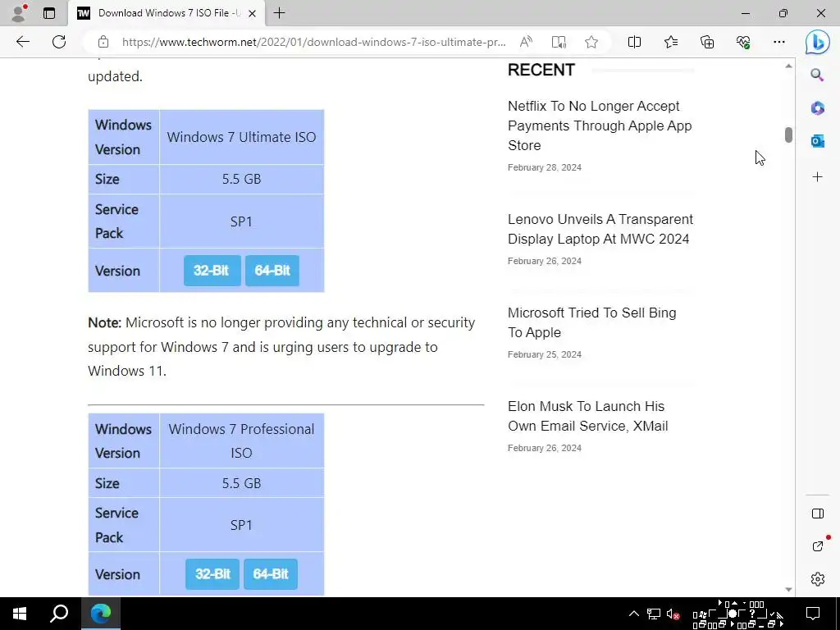Open the notification center
The width and height of the screenshot is (840, 630).
click(x=813, y=614)
